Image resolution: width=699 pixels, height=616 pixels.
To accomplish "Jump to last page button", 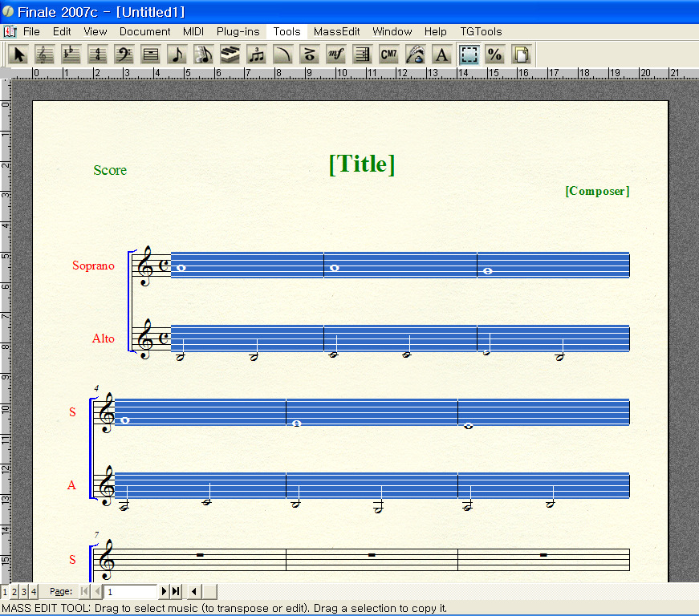I will pos(176,592).
